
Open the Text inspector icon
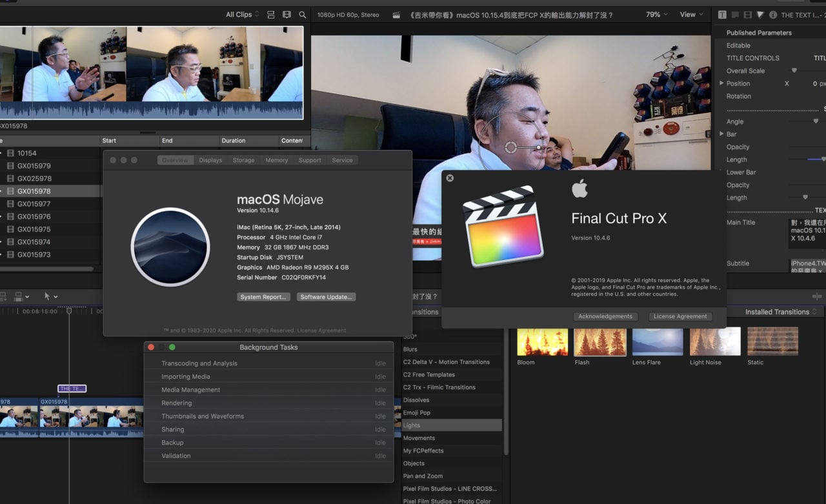(x=735, y=15)
